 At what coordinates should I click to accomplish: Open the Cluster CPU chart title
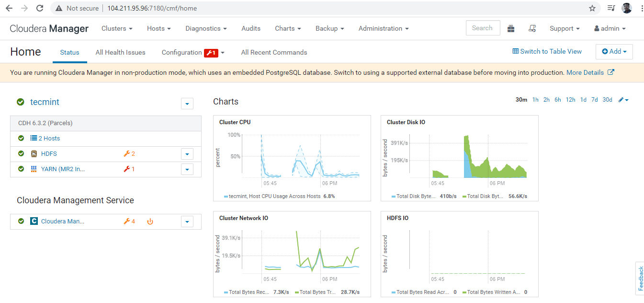235,122
